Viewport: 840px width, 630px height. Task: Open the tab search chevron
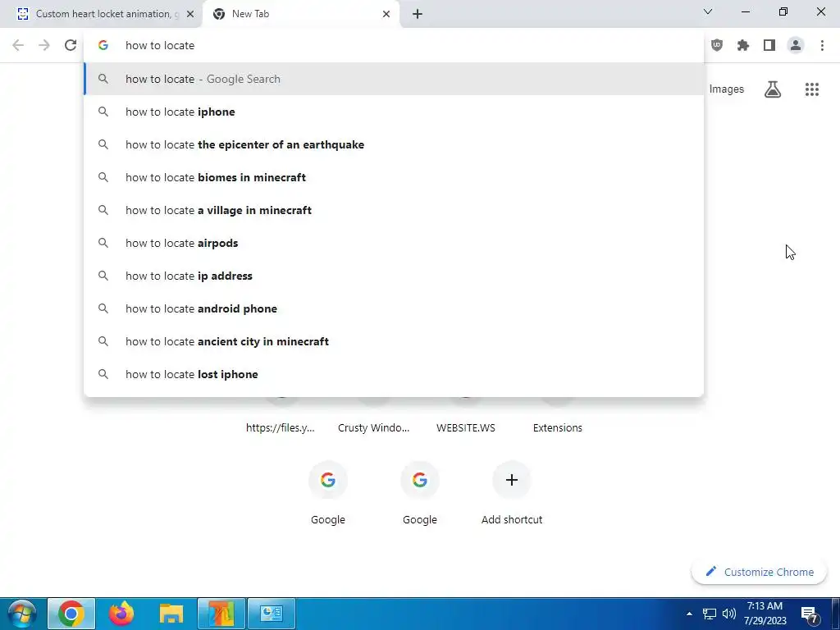click(708, 11)
